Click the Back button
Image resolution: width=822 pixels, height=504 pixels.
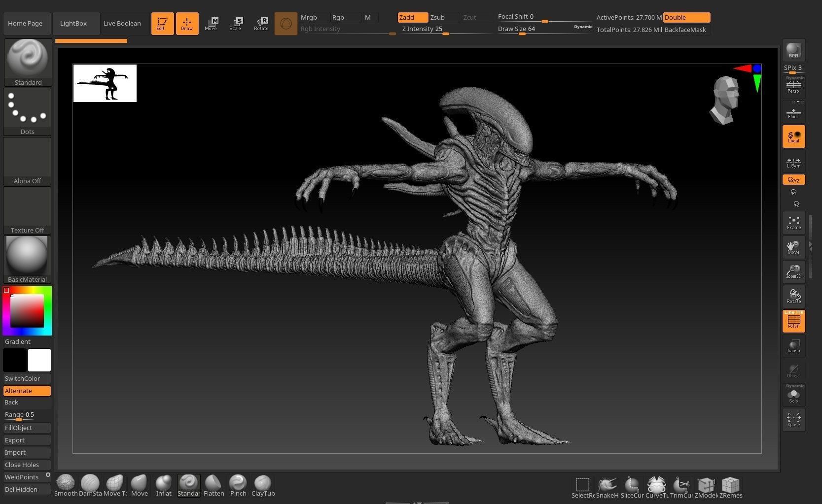27,403
